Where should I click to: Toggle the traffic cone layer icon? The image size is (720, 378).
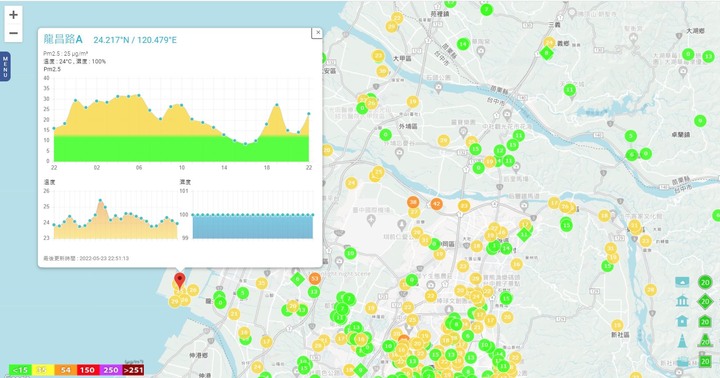(682, 341)
